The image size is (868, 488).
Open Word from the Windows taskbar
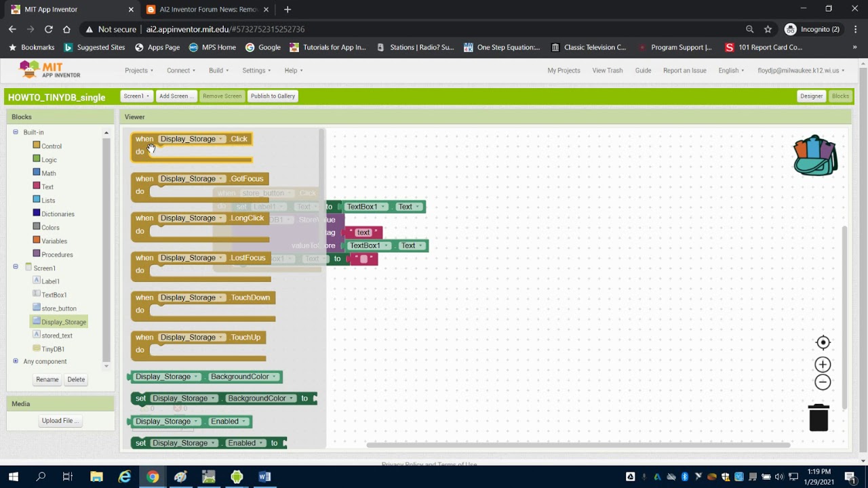point(264,476)
